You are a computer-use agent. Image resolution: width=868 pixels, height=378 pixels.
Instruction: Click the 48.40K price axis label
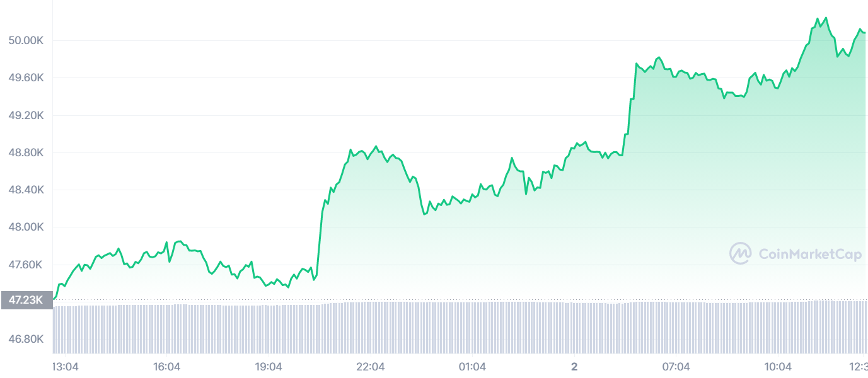[26, 190]
